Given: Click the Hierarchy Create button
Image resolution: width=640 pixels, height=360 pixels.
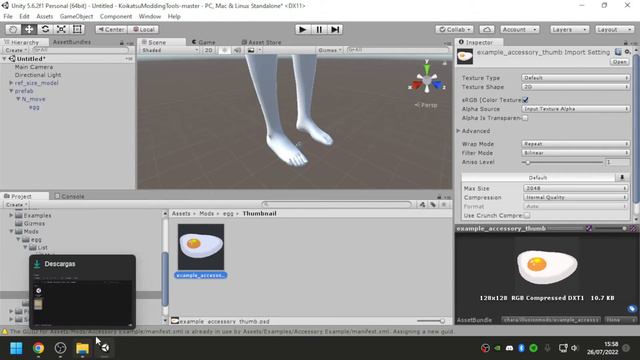Looking at the screenshot, I should pos(16,50).
